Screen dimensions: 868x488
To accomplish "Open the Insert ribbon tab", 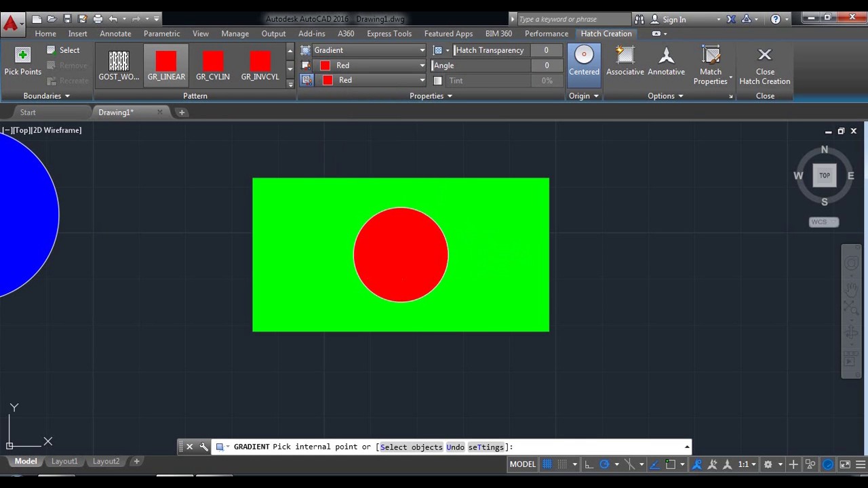I will pyautogui.click(x=77, y=33).
